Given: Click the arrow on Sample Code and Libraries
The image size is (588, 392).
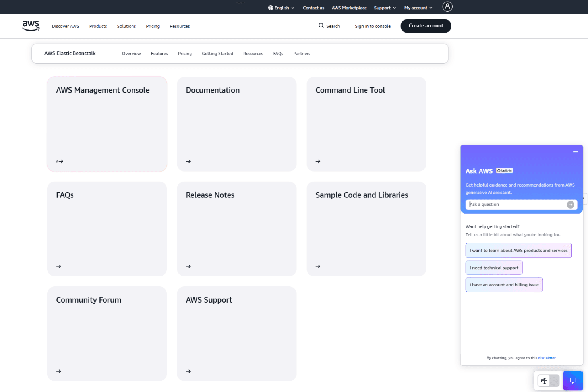Looking at the screenshot, I should point(318,266).
